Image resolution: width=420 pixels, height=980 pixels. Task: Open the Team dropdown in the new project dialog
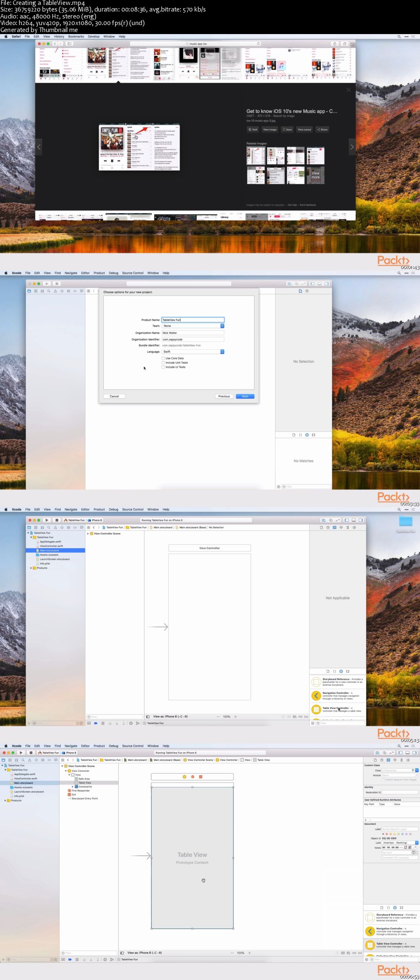pos(193,326)
